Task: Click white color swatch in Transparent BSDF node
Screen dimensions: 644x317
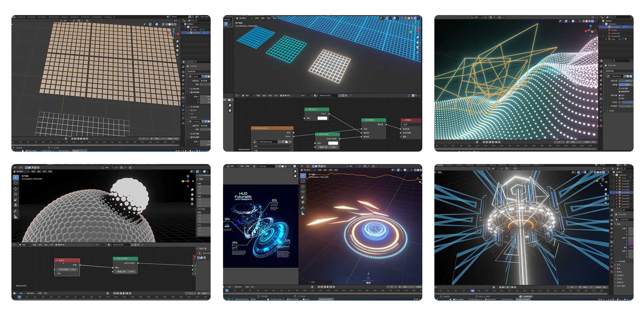Action: coord(322,118)
